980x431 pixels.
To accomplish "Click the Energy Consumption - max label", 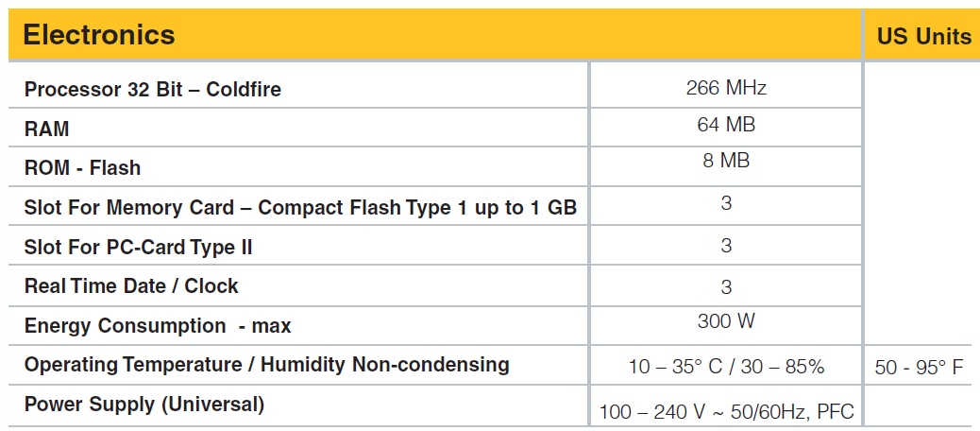I will pyautogui.click(x=158, y=326).
